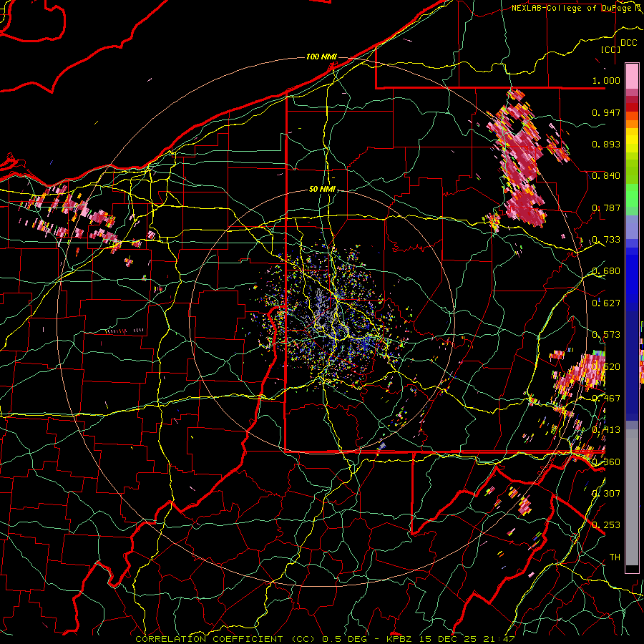
Task: Pick the bright green band on color bar
Action: 632,195
